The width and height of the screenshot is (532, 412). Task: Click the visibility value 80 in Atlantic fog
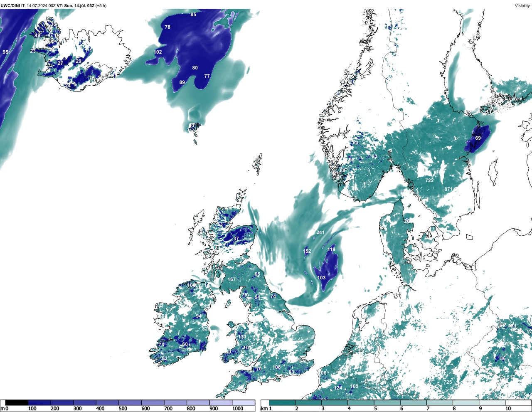195,68
